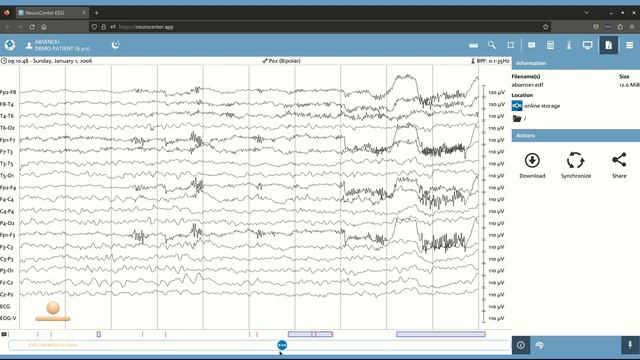Open the NeuroCenter home logo
This screenshot has width=640, height=360.
pyautogui.click(x=10, y=45)
